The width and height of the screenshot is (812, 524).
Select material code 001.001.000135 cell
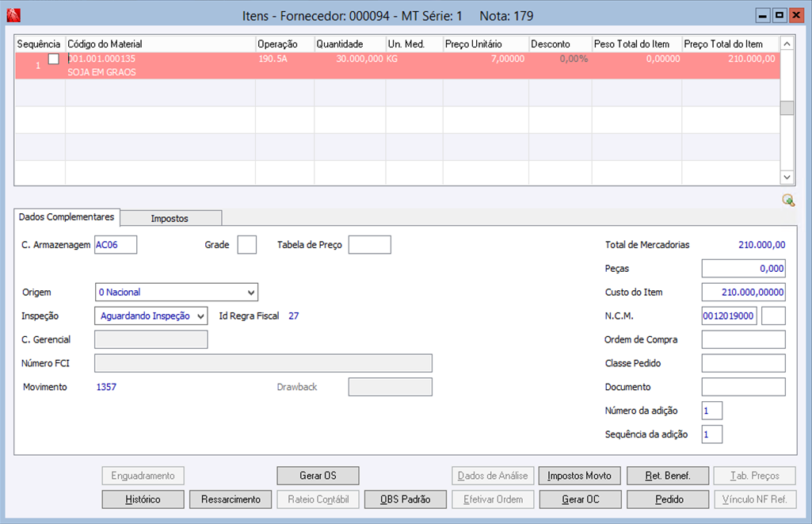(x=102, y=59)
